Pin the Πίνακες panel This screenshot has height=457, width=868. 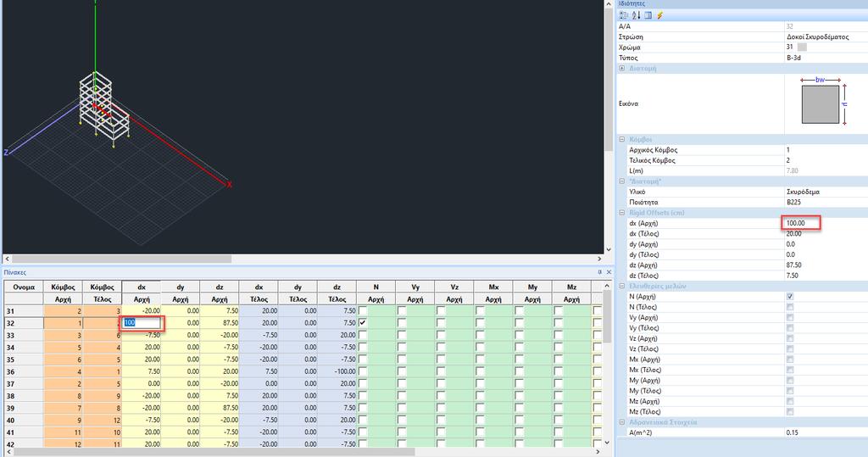pyautogui.click(x=599, y=272)
